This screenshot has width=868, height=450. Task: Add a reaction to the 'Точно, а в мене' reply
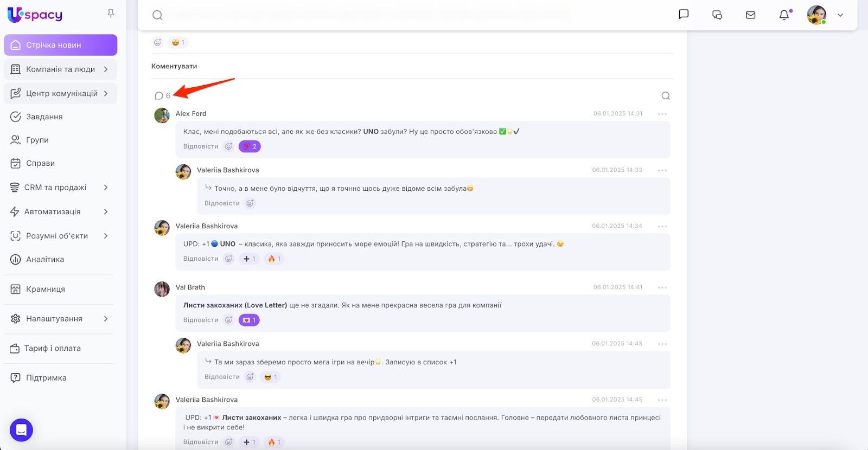tap(250, 203)
